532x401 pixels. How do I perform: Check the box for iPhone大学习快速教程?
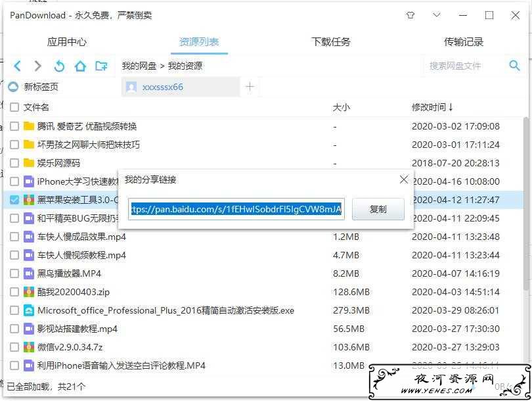tap(14, 181)
